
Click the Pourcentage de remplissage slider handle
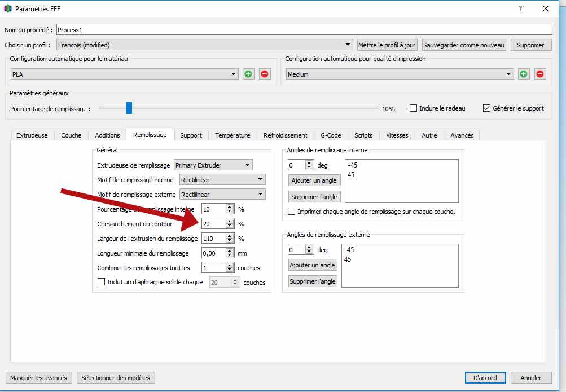tap(129, 108)
